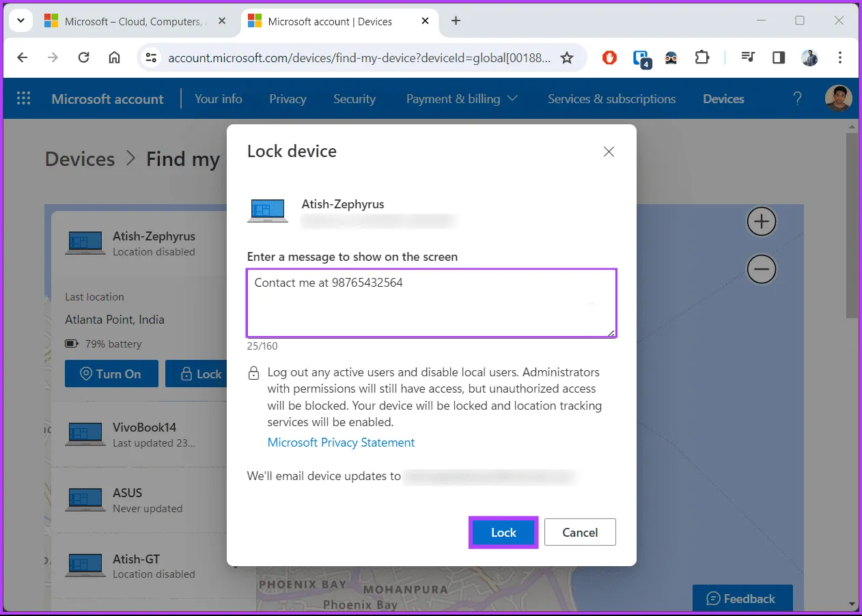Open the browser extensions puzzle icon

(701, 58)
